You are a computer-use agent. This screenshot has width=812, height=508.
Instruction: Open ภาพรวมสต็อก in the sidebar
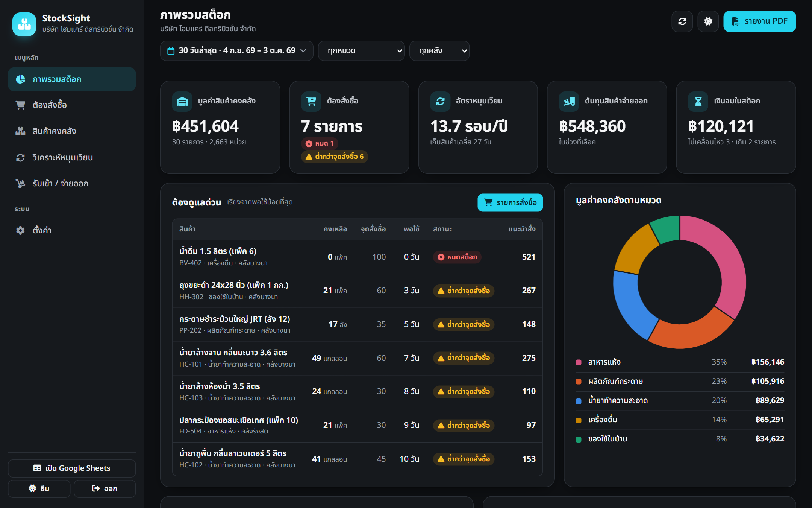coord(72,79)
